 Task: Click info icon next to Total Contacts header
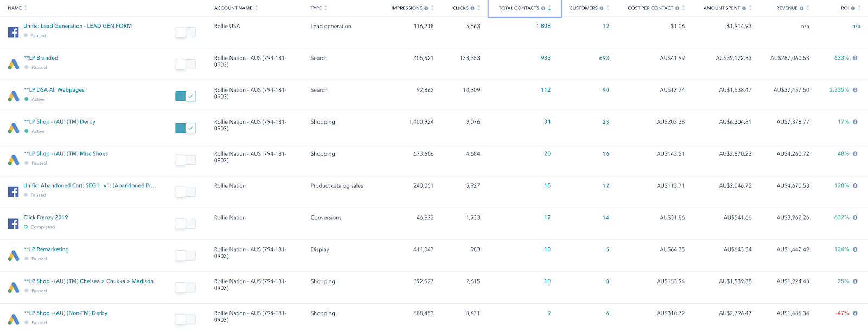tap(543, 8)
